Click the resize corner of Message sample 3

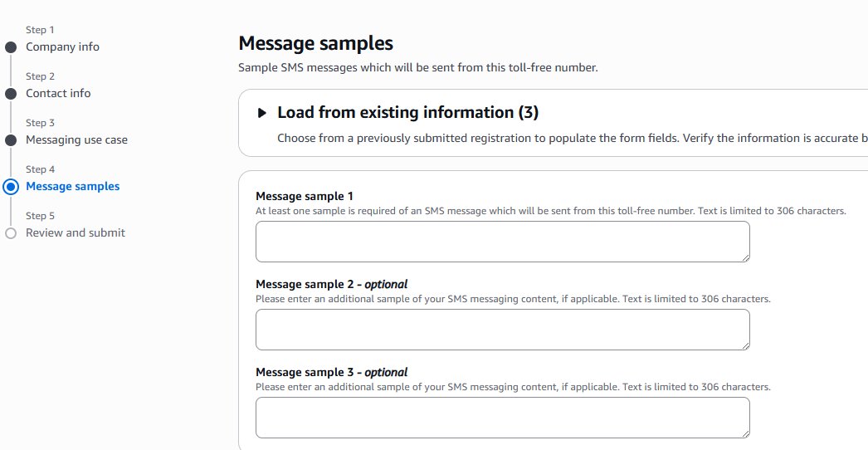744,433
